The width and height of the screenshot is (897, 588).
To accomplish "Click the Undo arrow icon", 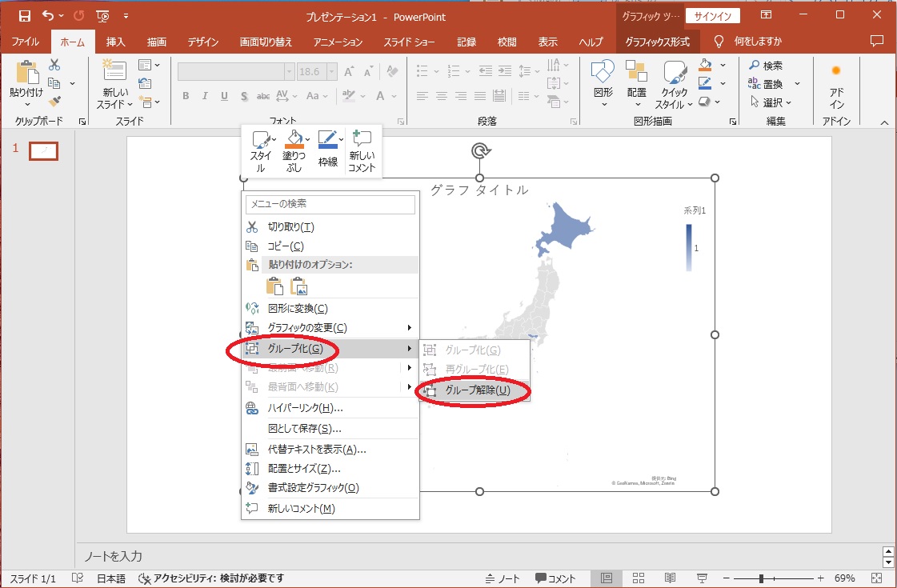I will [x=48, y=16].
